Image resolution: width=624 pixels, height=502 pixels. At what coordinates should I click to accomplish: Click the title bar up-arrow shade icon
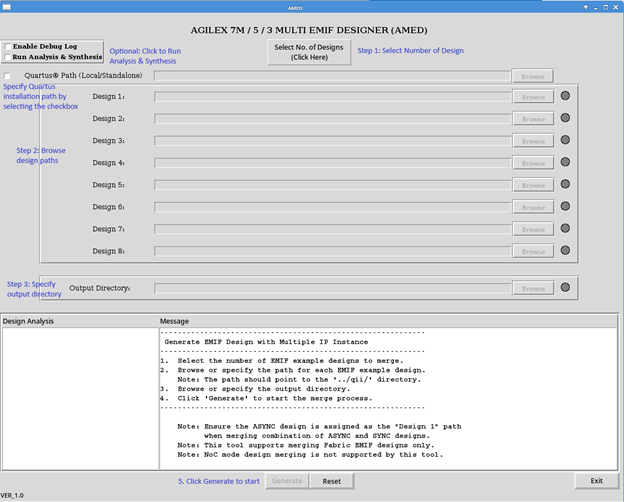pyautogui.click(x=586, y=7)
